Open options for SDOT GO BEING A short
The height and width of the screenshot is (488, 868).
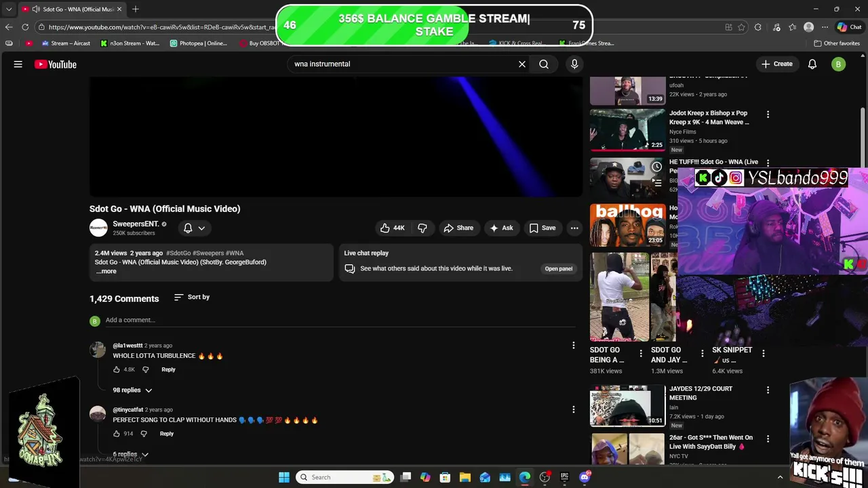[641, 353]
